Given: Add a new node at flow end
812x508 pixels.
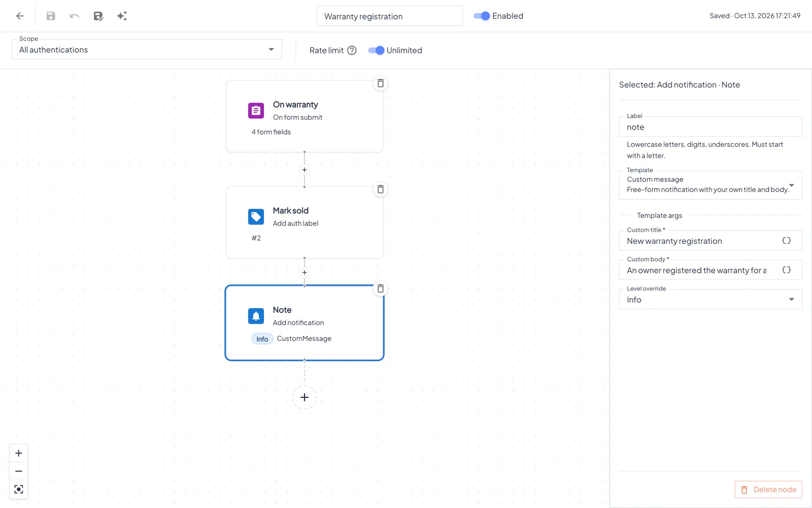Looking at the screenshot, I should click(304, 397).
